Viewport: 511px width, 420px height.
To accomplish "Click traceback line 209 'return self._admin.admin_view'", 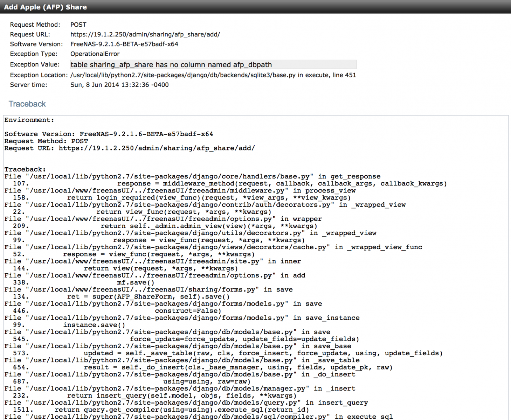I will [x=165, y=226].
